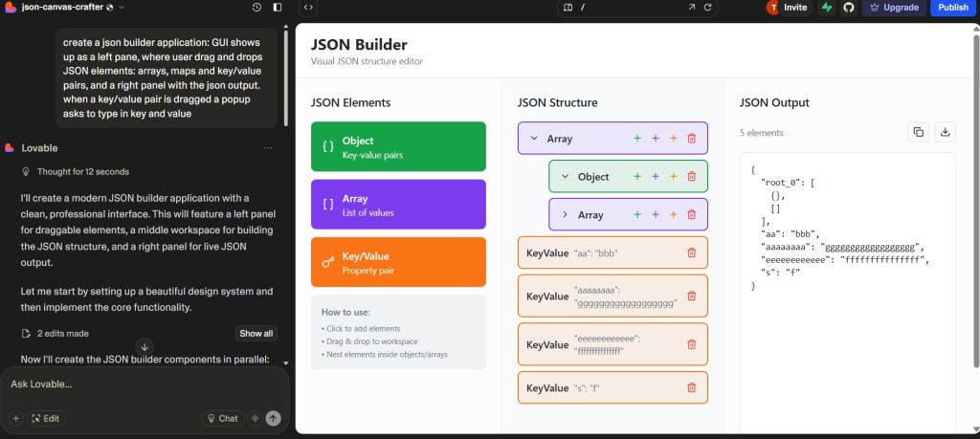This screenshot has width=980, height=439.
Task: Open preview in a new tab arrow icon
Action: 692,8
